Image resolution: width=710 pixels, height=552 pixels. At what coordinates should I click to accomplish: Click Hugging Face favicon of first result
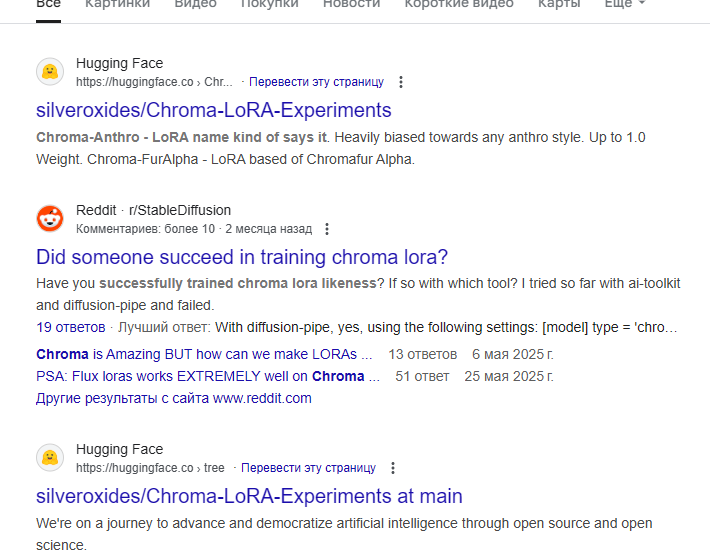[50, 72]
